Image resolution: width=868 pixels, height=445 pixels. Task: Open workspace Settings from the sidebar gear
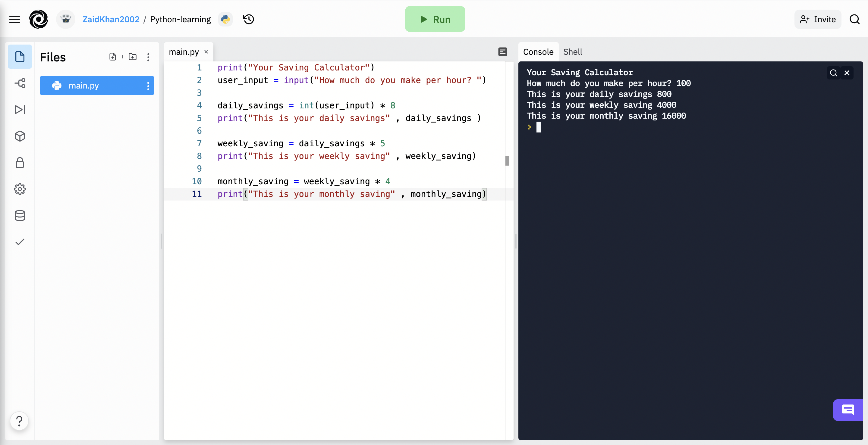20,189
